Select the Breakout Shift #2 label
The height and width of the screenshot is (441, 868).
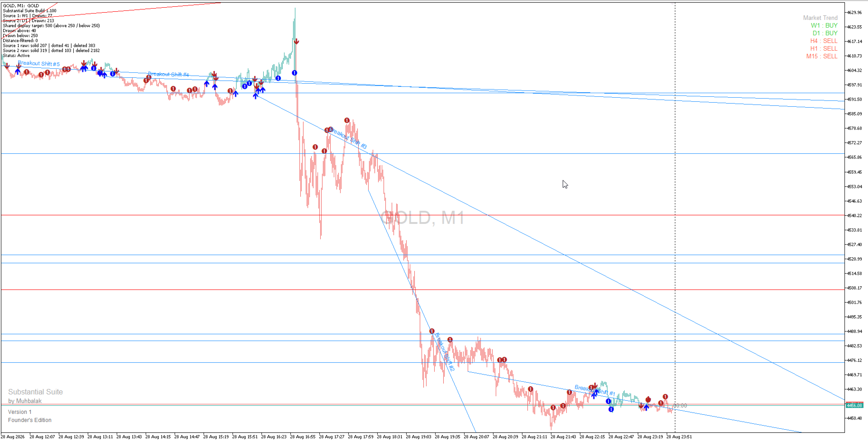point(445,352)
